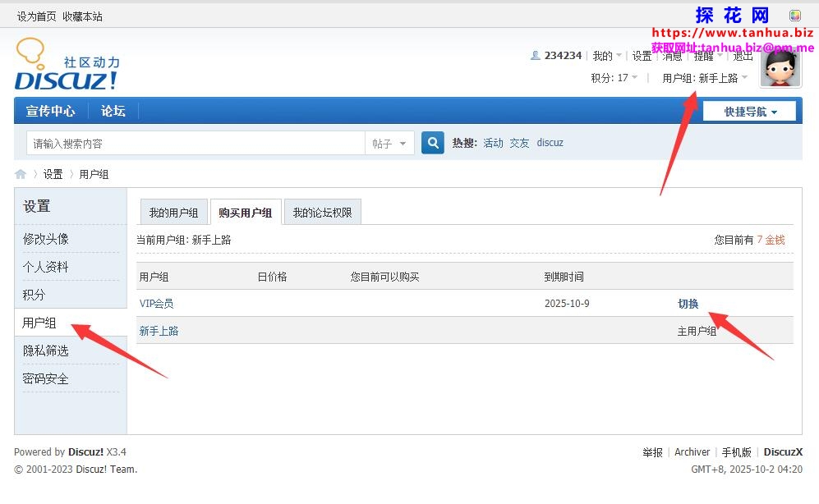Expand the 提醒 notifications dropdown
The image size is (819, 504).
coord(707,56)
